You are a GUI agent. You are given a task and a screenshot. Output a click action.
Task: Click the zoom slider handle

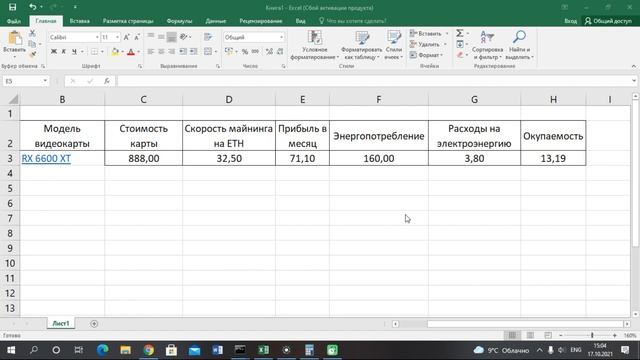click(592, 336)
